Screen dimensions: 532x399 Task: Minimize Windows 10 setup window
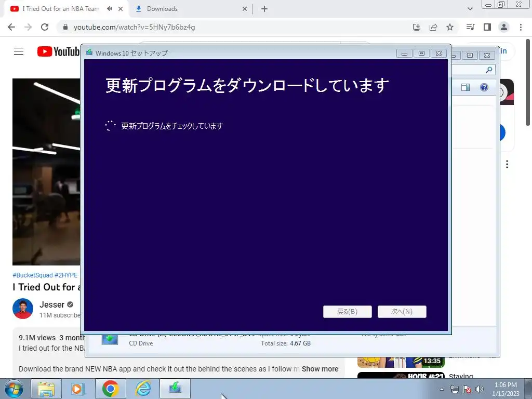coord(404,54)
